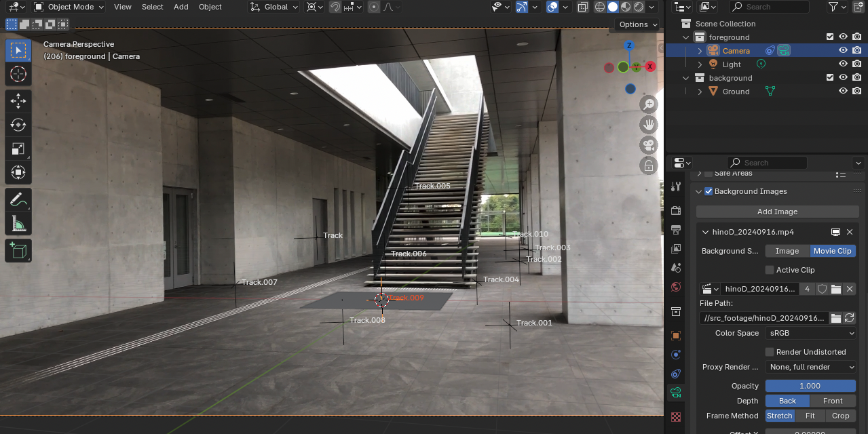Screen dimensions: 868x434
Task: Click the pan view hand icon
Action: click(649, 125)
